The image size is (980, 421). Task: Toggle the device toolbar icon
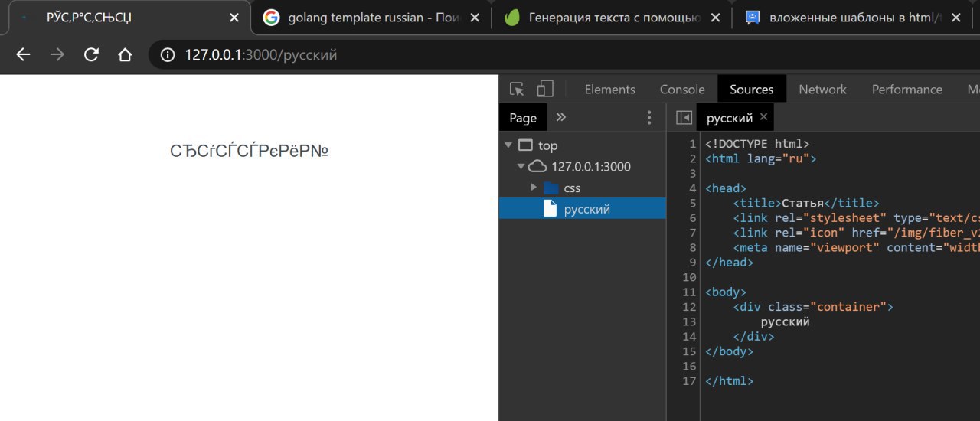click(544, 90)
